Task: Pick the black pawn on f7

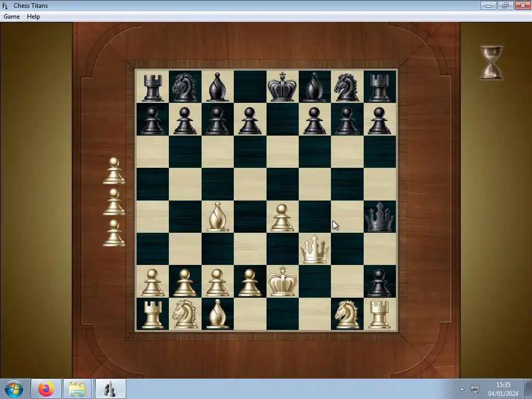Action: tap(314, 121)
